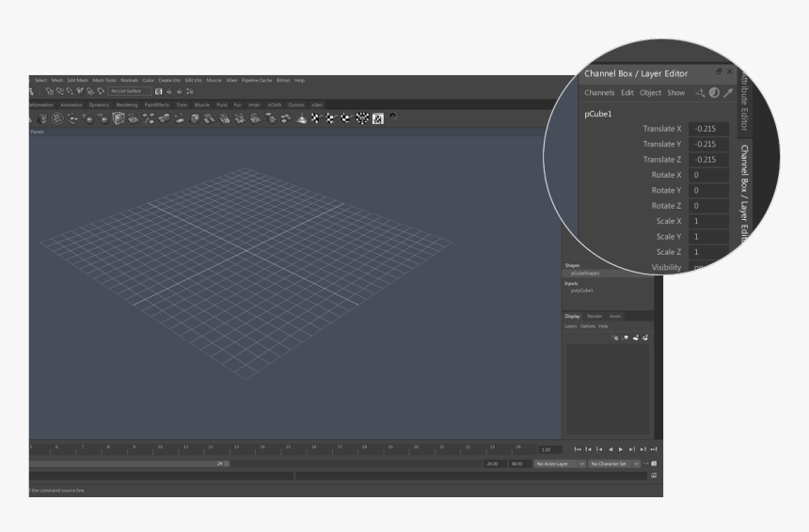This screenshot has width=809, height=532.
Task: Click the No Live Surface field
Action: click(x=130, y=91)
